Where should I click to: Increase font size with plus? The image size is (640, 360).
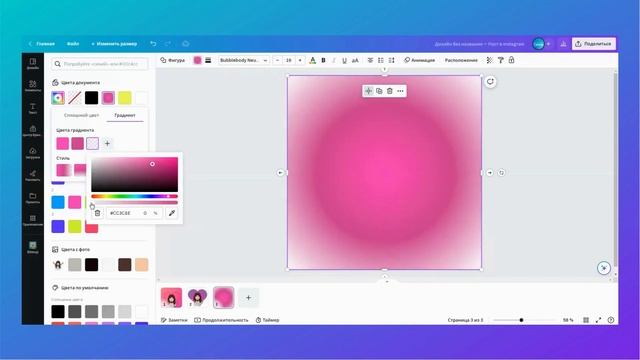tap(300, 60)
